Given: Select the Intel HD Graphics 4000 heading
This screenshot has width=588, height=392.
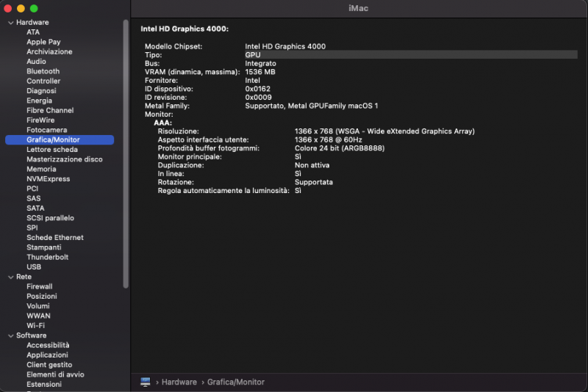Looking at the screenshot, I should tap(184, 29).
